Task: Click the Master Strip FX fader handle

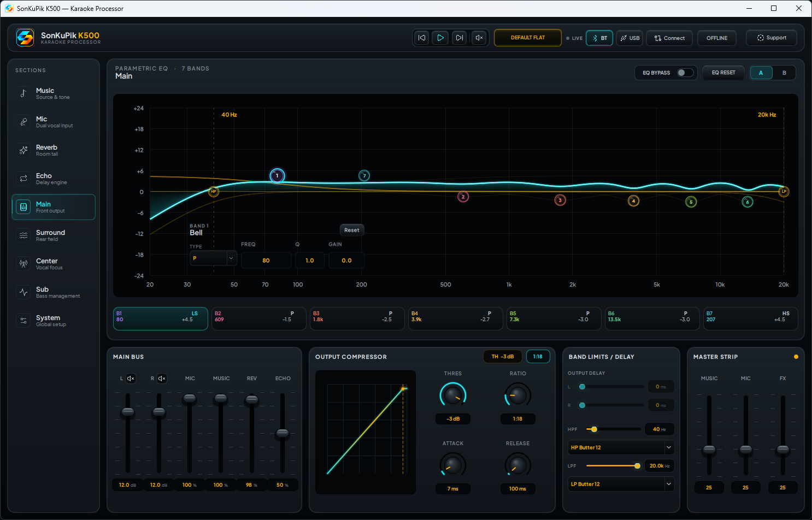Action: pyautogui.click(x=783, y=450)
